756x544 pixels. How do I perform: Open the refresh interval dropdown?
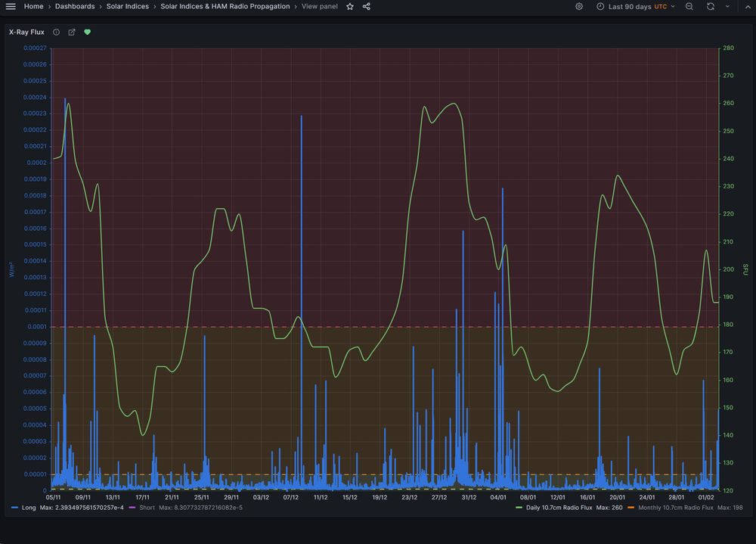pyautogui.click(x=727, y=6)
